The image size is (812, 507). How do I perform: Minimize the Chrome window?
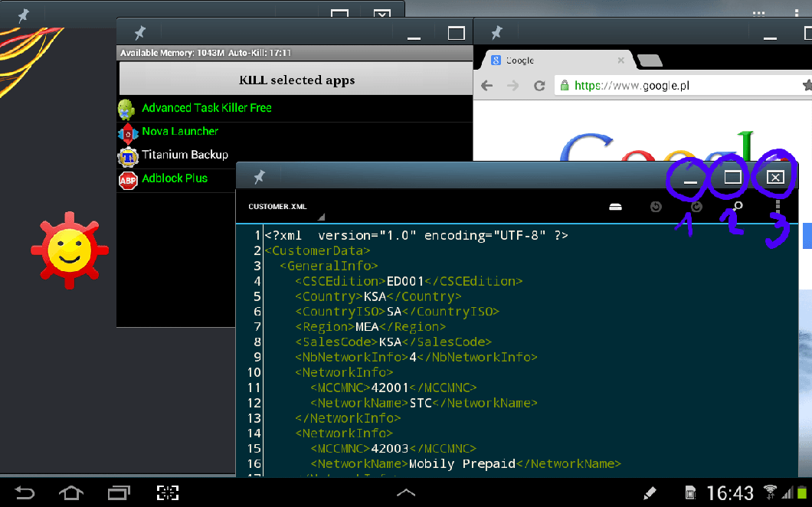pos(770,35)
